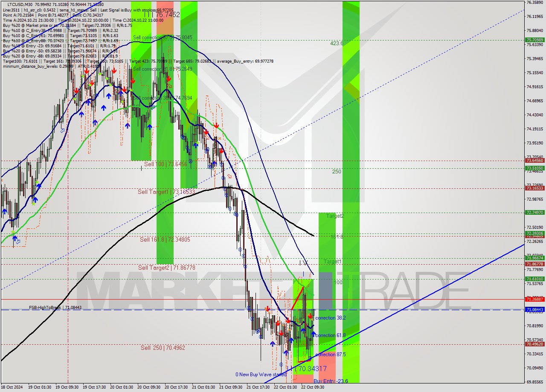Click the Sell Target1 | 73.16533 annotation
Screen dimensions: 546x392
pos(166,192)
